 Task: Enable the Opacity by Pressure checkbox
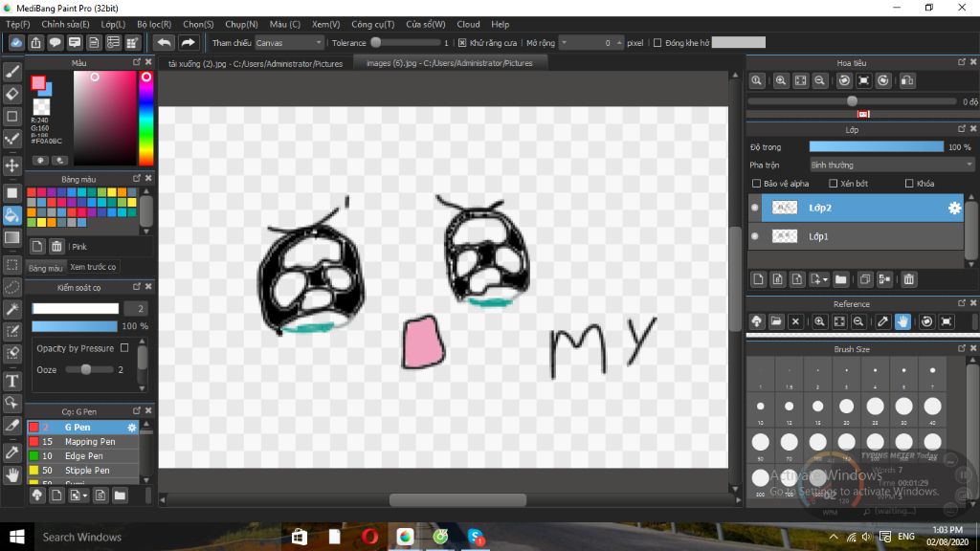124,348
